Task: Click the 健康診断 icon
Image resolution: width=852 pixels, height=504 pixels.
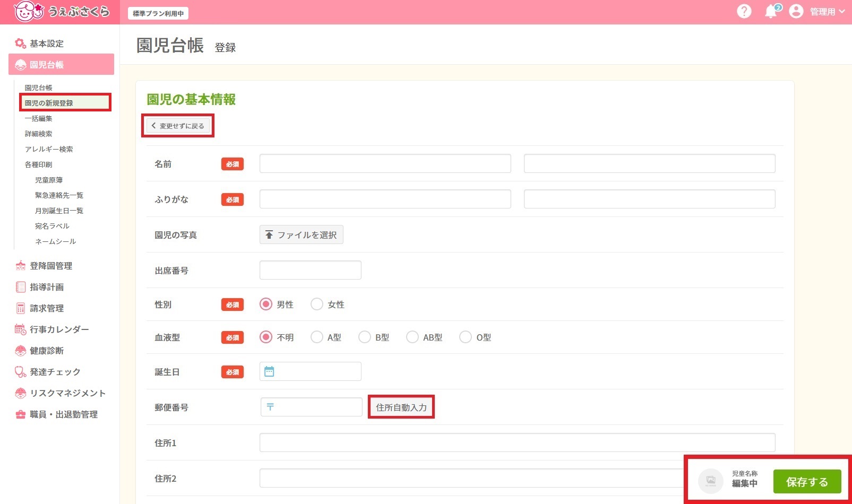Action: pyautogui.click(x=21, y=351)
